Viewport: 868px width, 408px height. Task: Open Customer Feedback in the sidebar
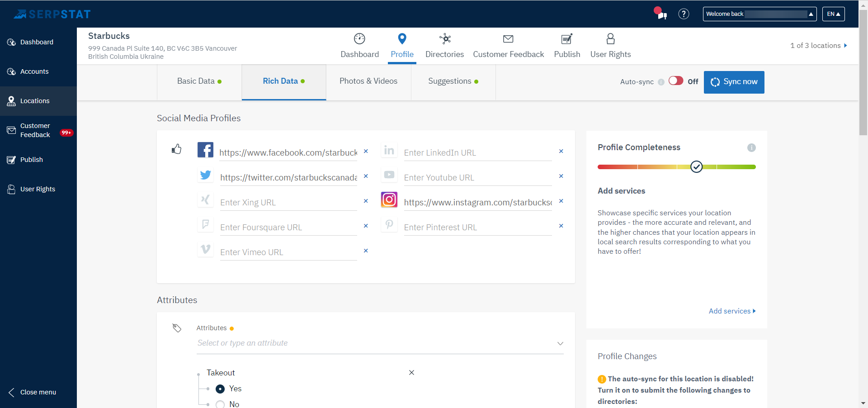38,130
